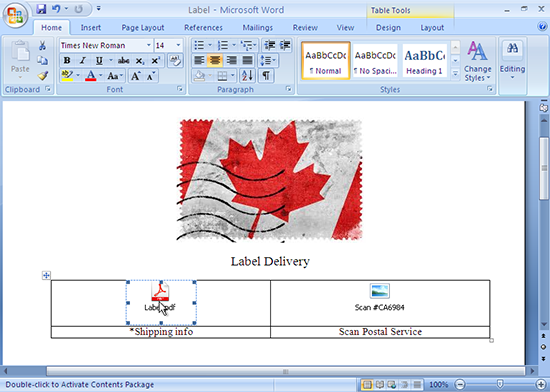The width and height of the screenshot is (550, 392).
Task: Open font size dropdown
Action: (178, 45)
